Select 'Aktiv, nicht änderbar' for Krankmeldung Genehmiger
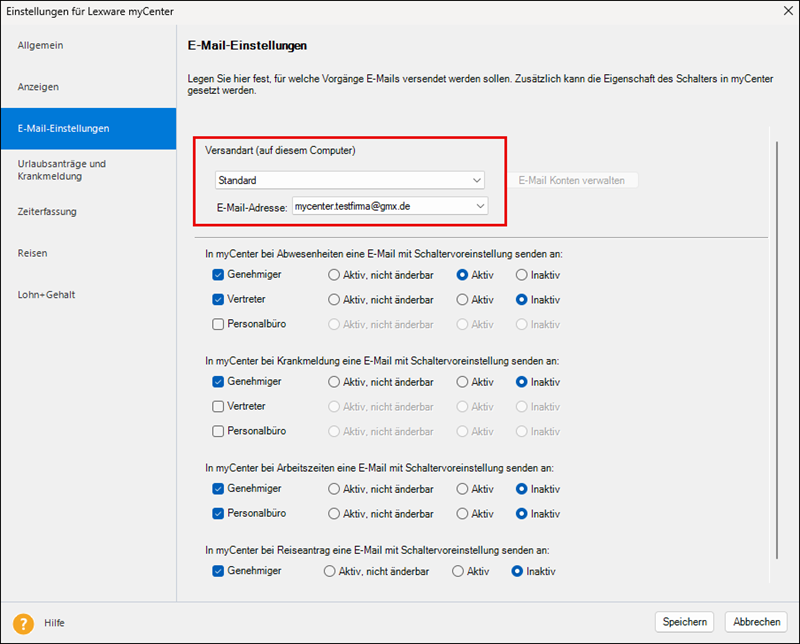 point(334,382)
